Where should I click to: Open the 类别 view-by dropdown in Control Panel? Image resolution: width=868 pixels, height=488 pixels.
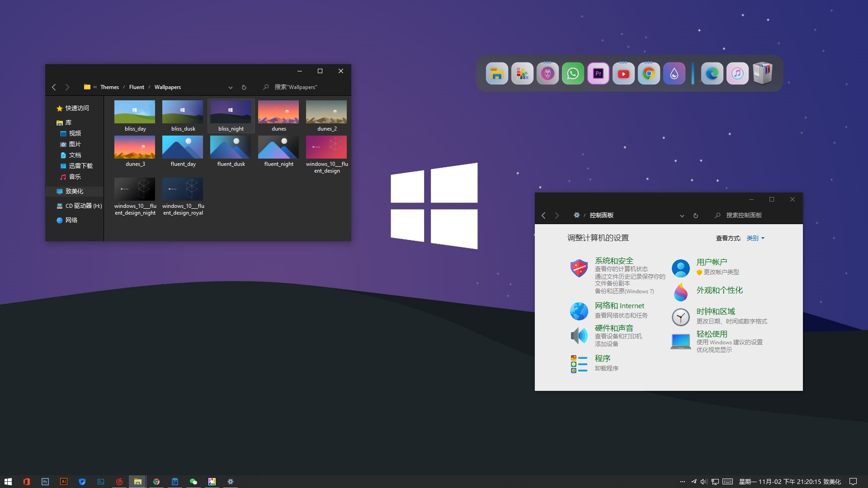point(755,238)
